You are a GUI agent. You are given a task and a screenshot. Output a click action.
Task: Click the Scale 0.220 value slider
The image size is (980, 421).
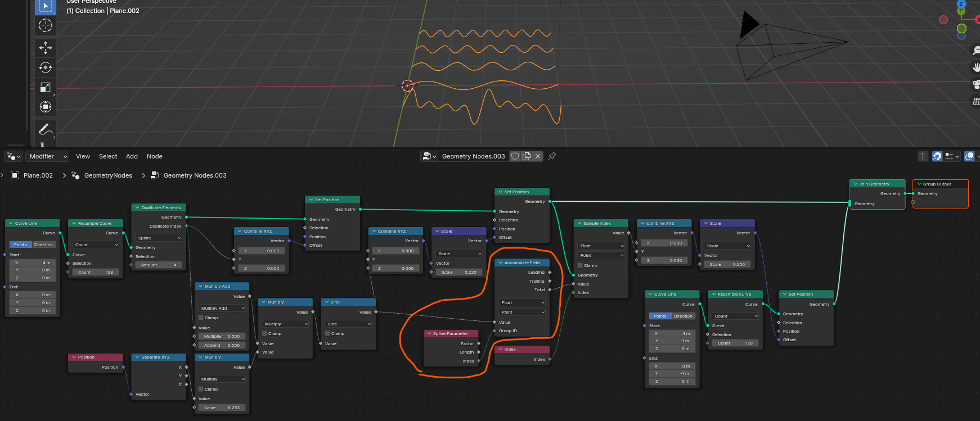pos(458,272)
